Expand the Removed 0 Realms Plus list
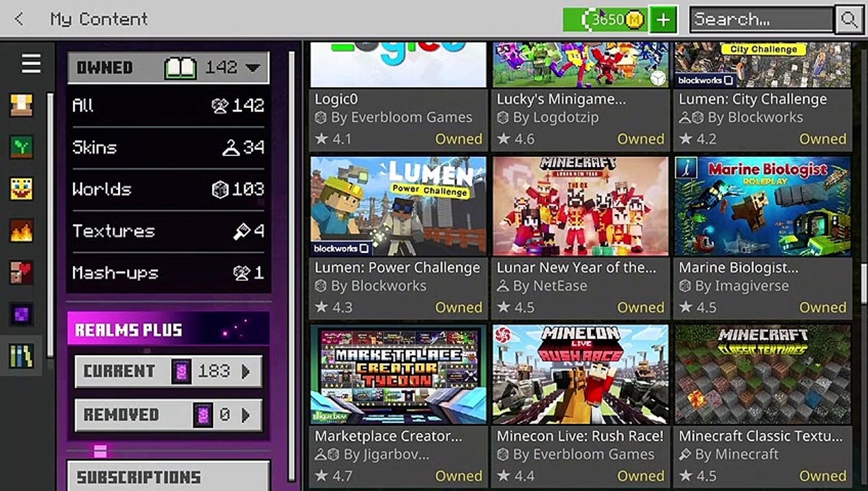Viewport: 868px width, 491px height. [168, 415]
